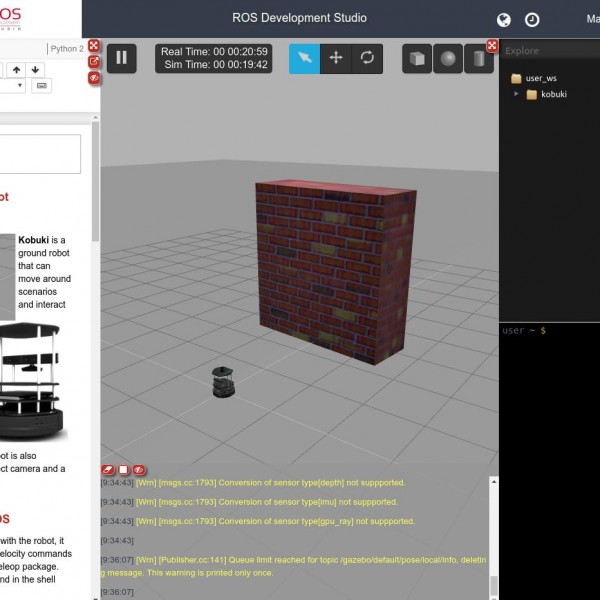The image size is (600, 600).
Task: Select the kobuki folder in the explorer
Action: coord(546,94)
